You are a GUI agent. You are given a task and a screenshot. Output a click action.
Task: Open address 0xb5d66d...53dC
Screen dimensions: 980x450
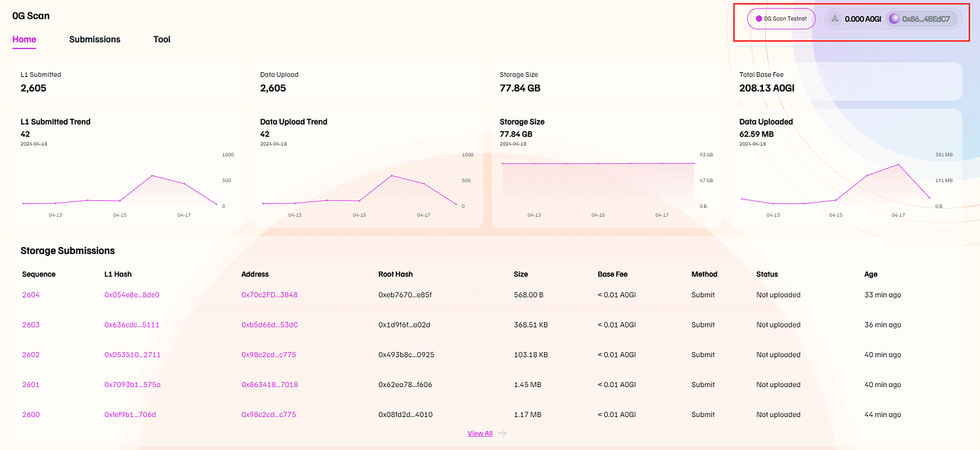[269, 325]
